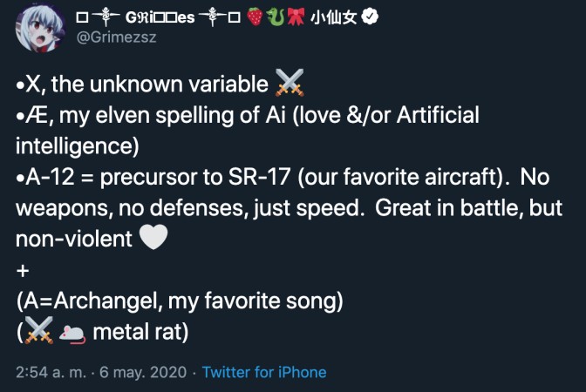Click the A=Archangel favorite song line
This screenshot has height=392, width=586.
(180, 301)
